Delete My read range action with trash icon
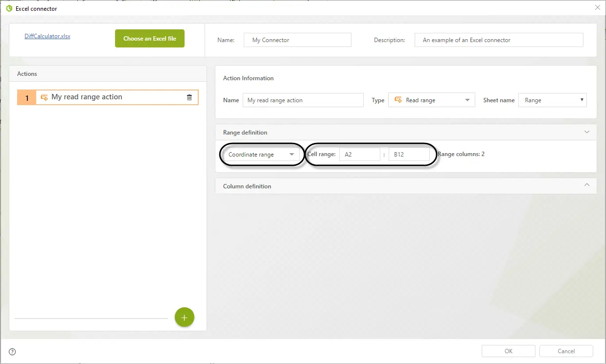 pos(189,97)
